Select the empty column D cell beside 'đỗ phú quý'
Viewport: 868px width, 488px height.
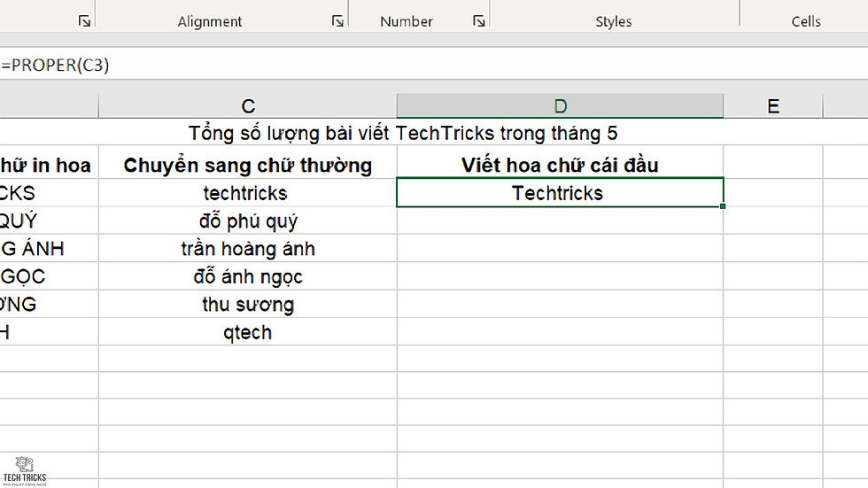click(560, 221)
